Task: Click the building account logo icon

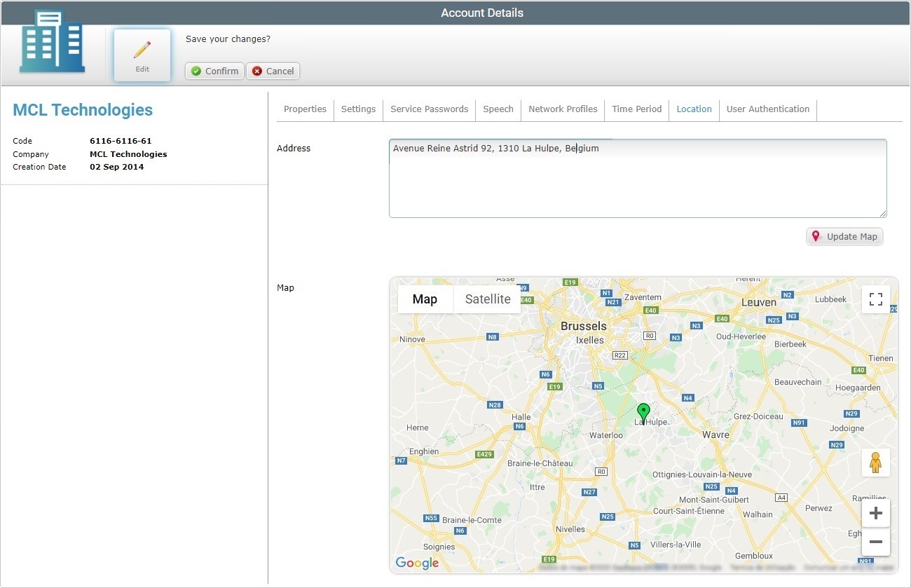Action: 53,42
